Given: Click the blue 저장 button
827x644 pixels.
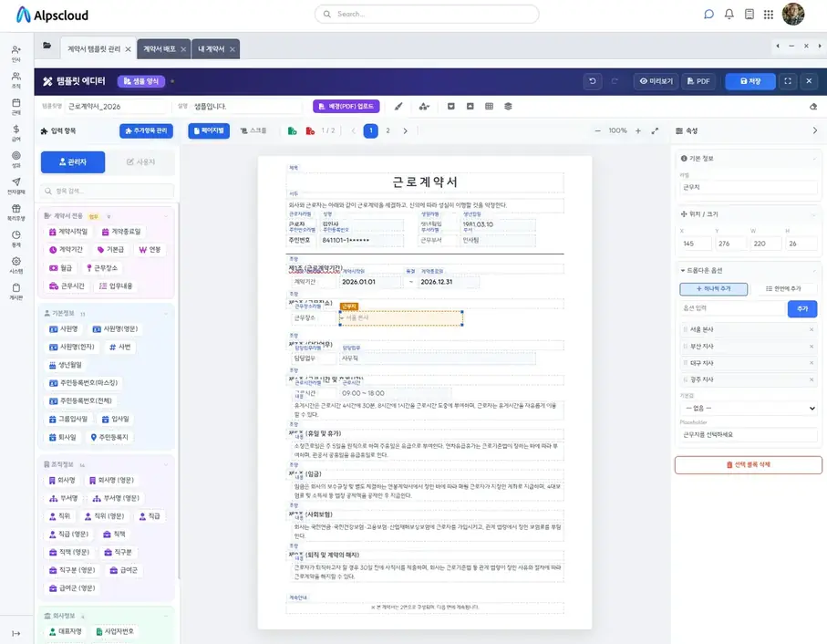Looking at the screenshot, I should click(x=750, y=81).
